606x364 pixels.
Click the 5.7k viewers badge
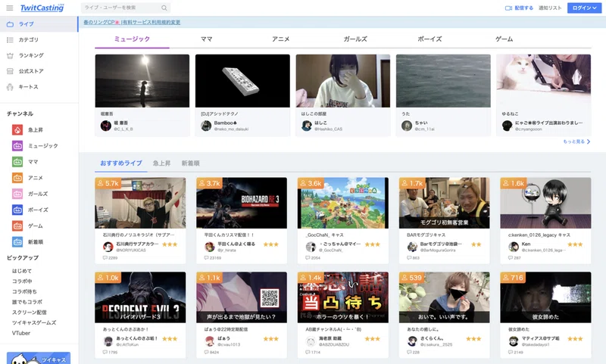point(108,183)
